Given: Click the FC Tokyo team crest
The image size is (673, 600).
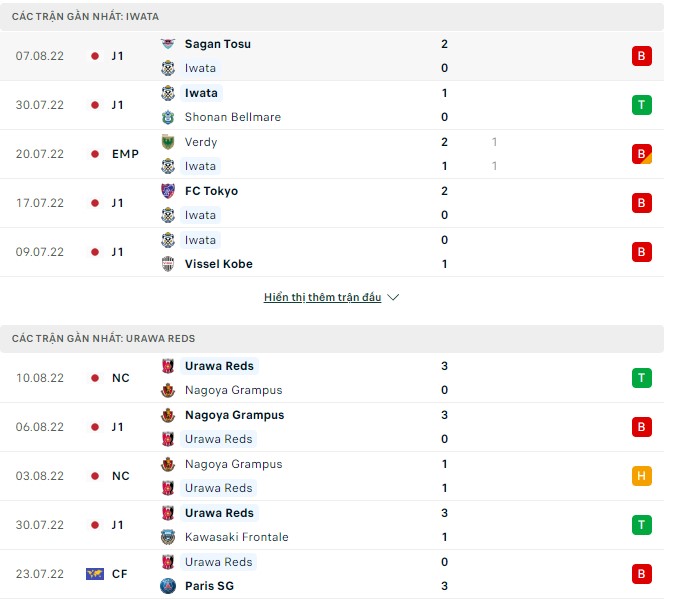Looking at the screenshot, I should (168, 191).
